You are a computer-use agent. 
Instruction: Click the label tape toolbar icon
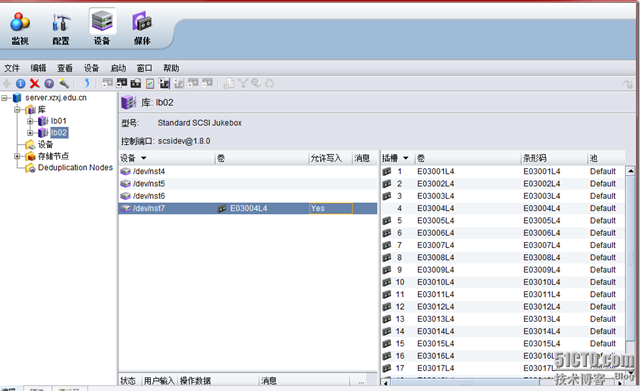(136, 83)
